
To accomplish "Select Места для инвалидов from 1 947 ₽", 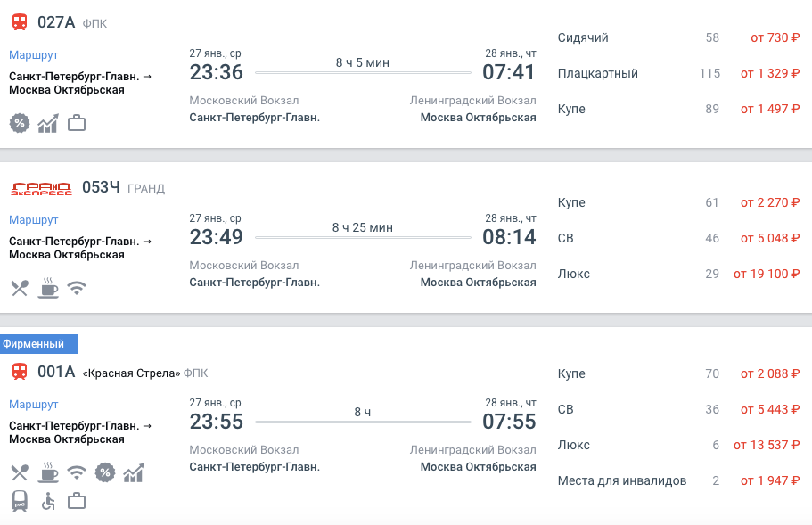I will (x=678, y=481).
